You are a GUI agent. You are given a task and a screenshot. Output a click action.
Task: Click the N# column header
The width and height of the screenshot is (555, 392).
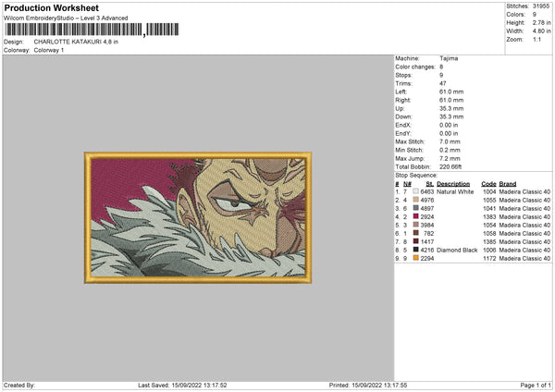pyautogui.click(x=407, y=184)
